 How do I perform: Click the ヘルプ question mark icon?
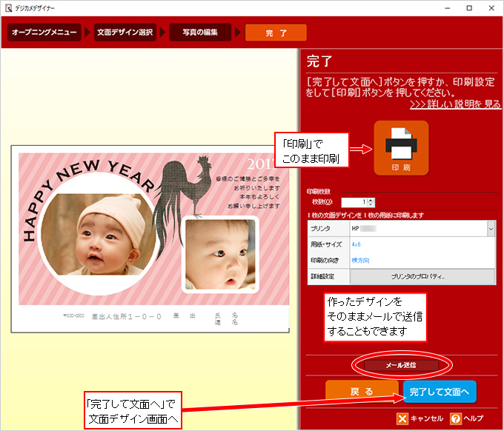456,418
